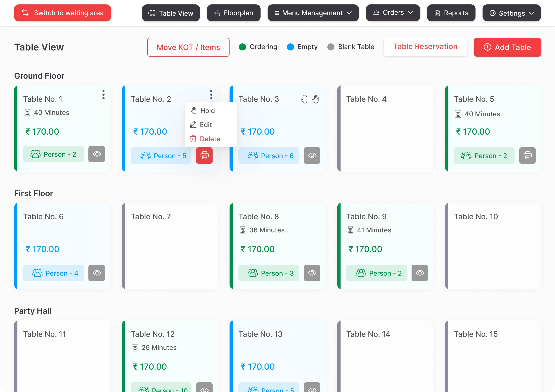This screenshot has width=555, height=392.
Task: Click the hold hand icon on Table No. 3
Action: coord(304,99)
